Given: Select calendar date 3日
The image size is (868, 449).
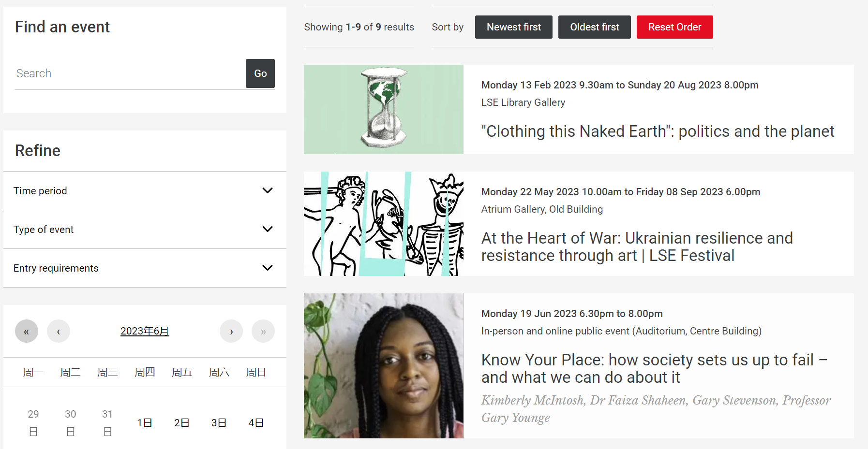Looking at the screenshot, I should 219,423.
